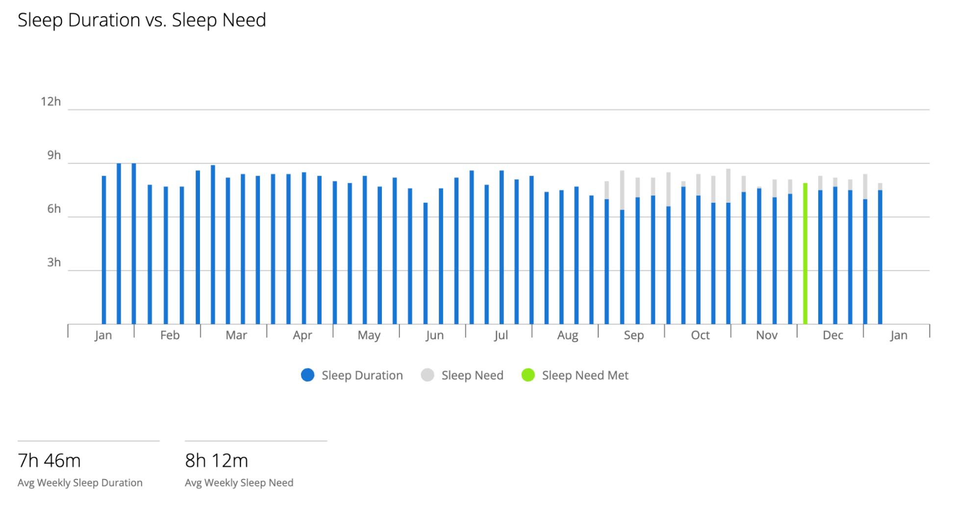Click the chart title Sleep Duration vs. Sleep Need
The height and width of the screenshot is (507, 980).
pyautogui.click(x=142, y=20)
